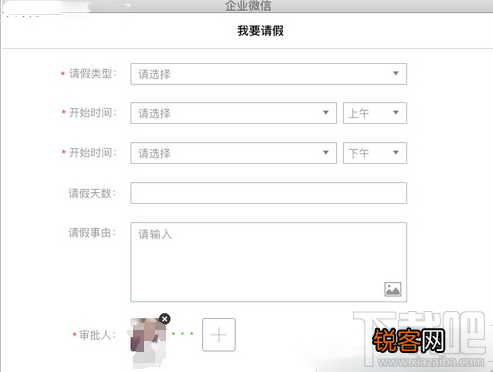
Task: Open the 请假类型 dropdown
Action: pos(268,74)
